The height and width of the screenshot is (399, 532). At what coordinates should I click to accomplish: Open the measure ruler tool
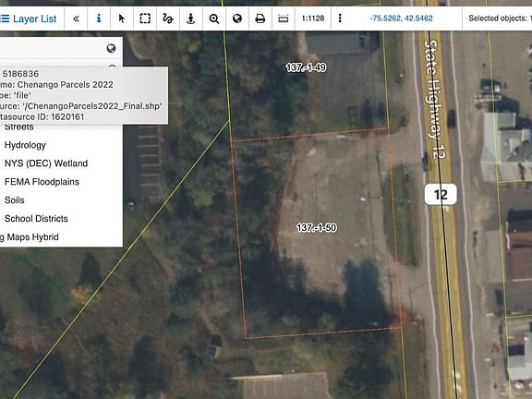coord(284,18)
